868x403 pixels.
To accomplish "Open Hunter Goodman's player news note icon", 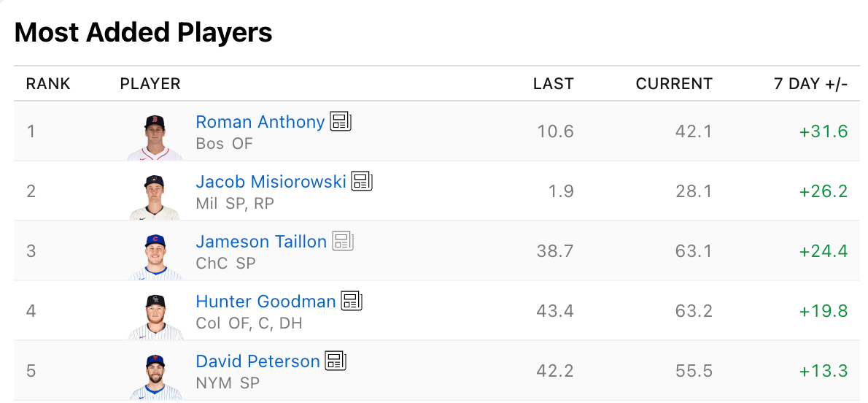I will (x=352, y=302).
